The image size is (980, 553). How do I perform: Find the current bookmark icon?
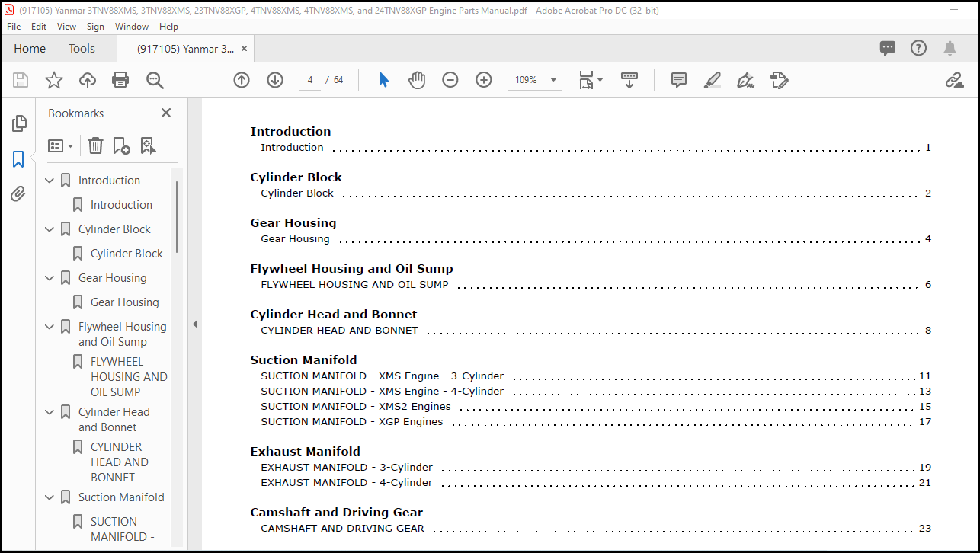[x=148, y=145]
